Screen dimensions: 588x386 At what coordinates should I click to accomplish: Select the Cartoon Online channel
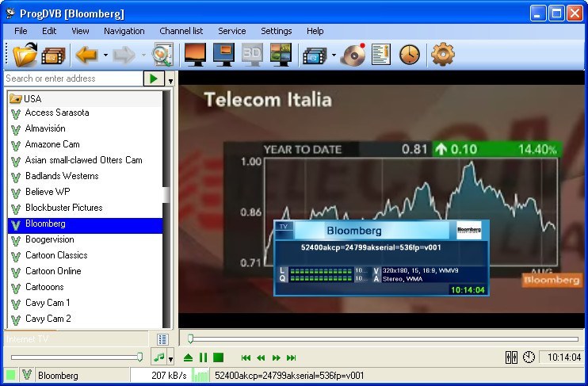(85, 271)
